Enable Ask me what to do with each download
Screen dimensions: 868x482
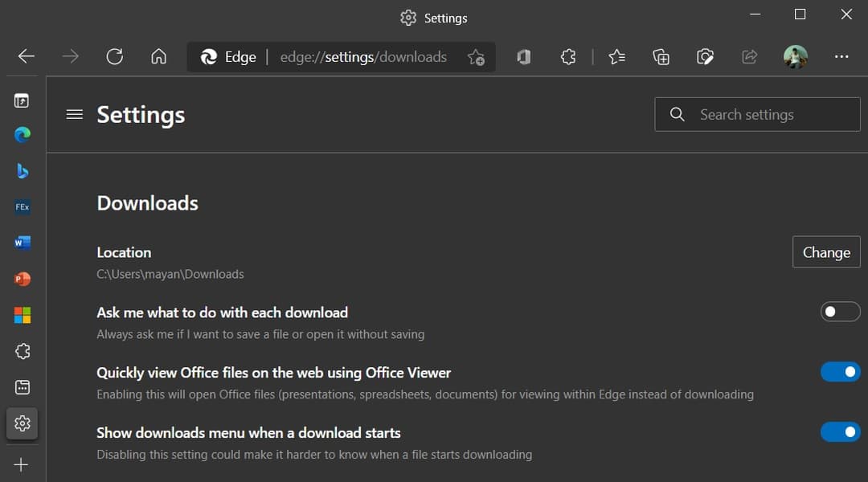[x=840, y=312]
